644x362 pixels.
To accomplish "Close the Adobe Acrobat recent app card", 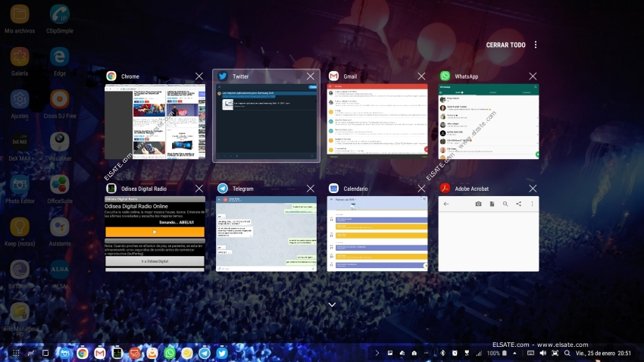I will click(533, 189).
